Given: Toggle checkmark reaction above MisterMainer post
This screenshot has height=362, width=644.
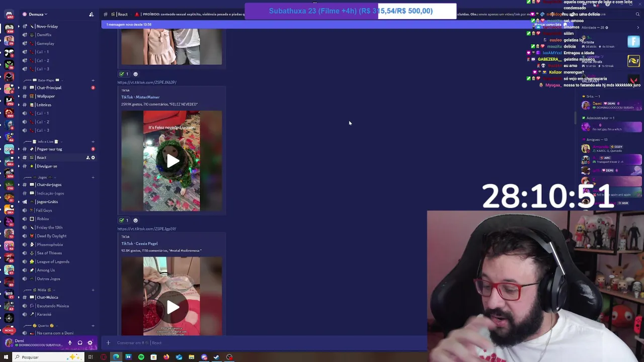Looking at the screenshot, I should [x=124, y=74].
